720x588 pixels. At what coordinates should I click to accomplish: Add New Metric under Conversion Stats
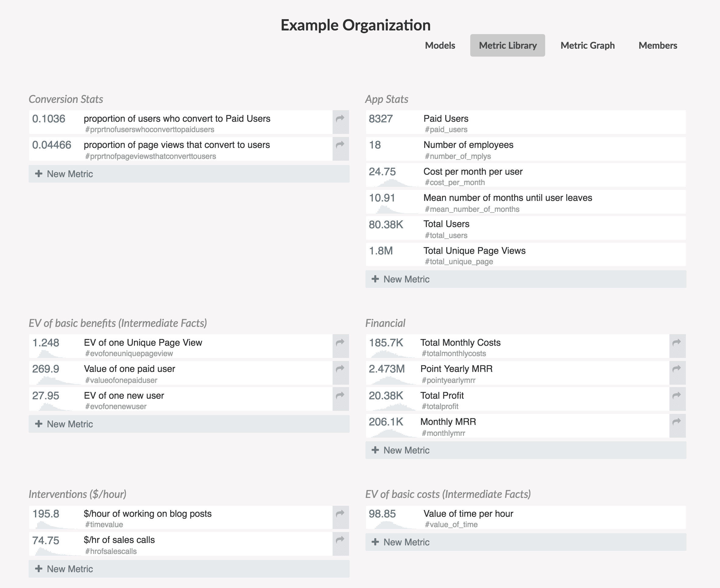pos(189,174)
